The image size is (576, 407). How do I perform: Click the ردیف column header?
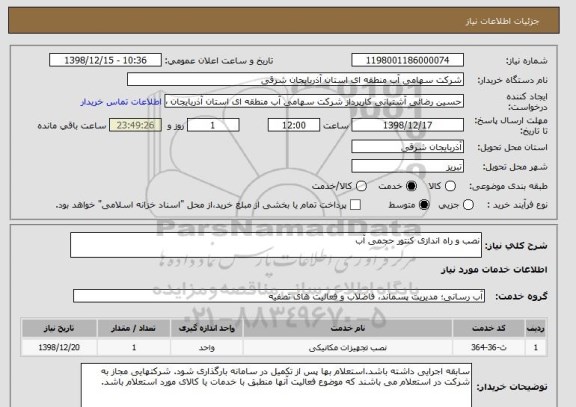[x=536, y=328]
